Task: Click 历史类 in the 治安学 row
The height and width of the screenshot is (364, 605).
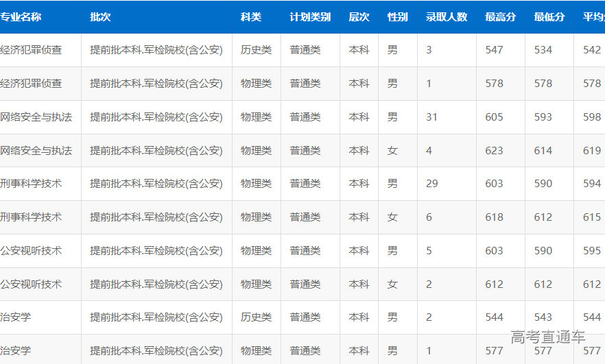Action: 256,317
